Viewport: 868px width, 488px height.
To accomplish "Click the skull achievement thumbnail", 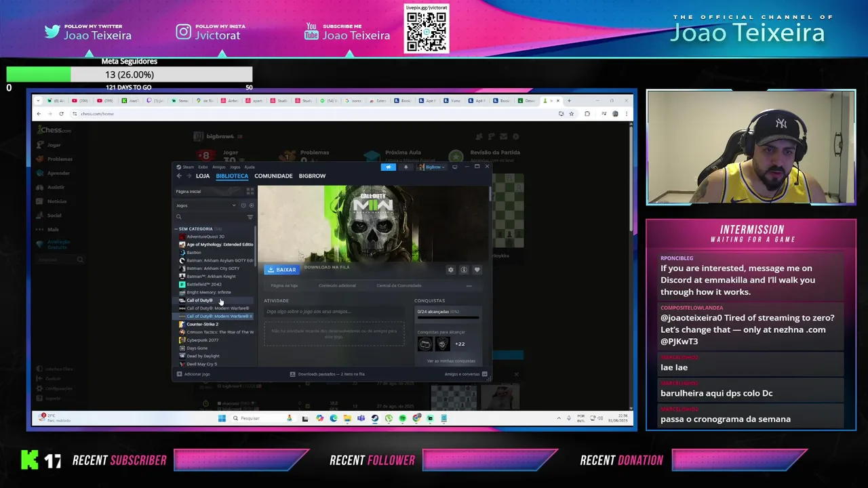I will pyautogui.click(x=442, y=344).
